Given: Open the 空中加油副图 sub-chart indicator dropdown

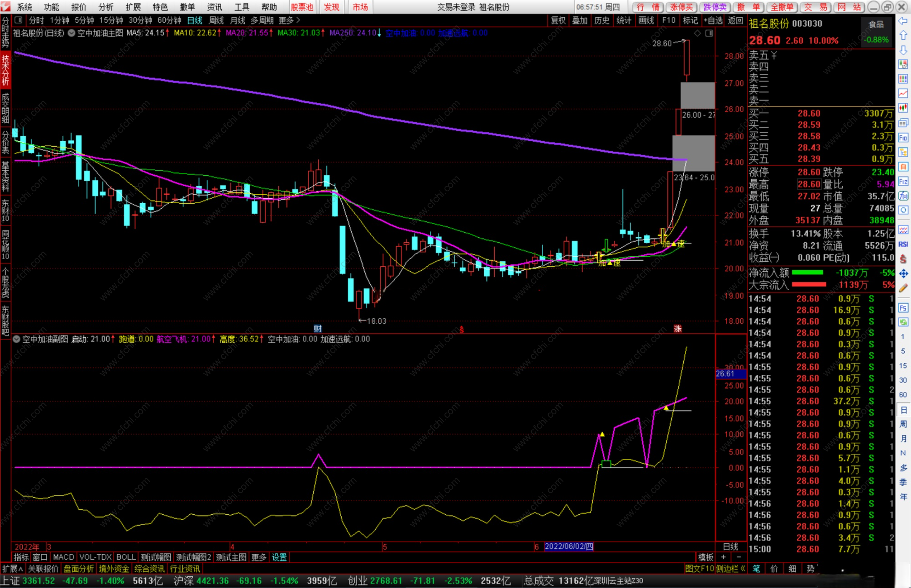Looking at the screenshot, I should click(x=16, y=339).
